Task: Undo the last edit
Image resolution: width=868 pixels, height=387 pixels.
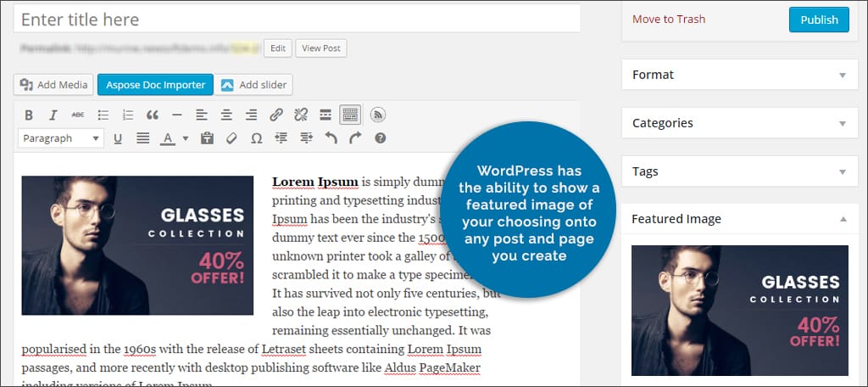Action: point(331,138)
